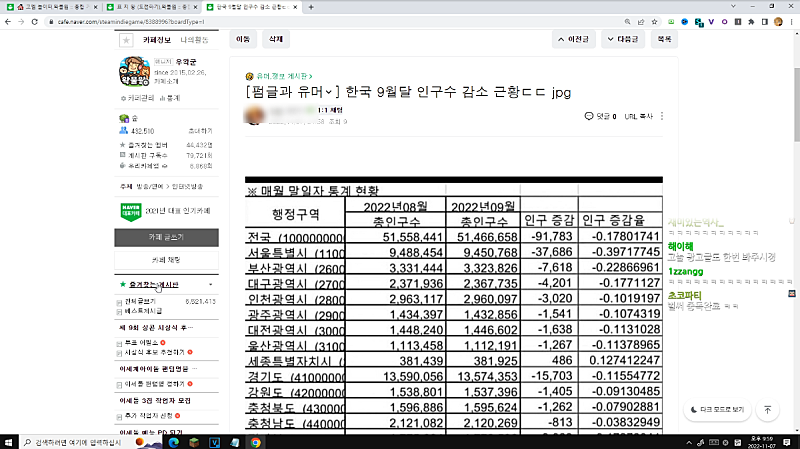Select the 카페정보 tab

(x=158, y=41)
